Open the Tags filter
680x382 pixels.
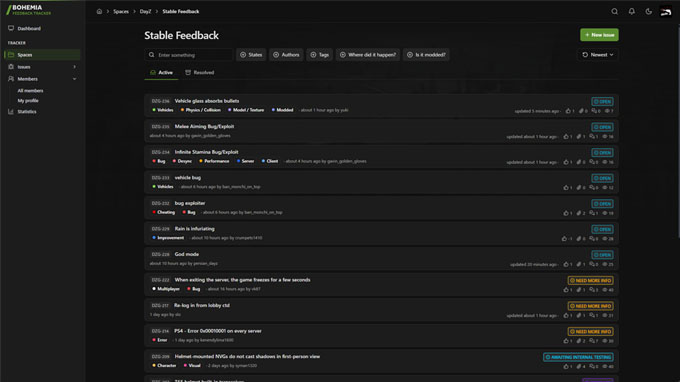(x=320, y=55)
